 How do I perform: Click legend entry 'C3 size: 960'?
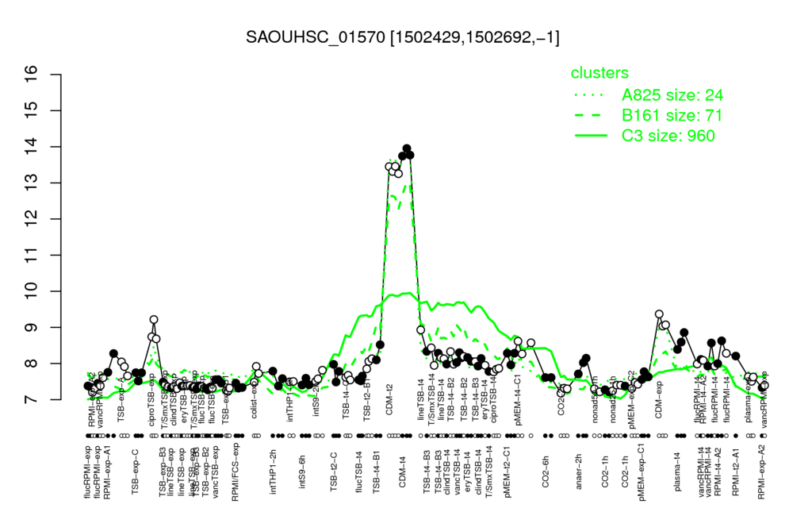click(668, 135)
